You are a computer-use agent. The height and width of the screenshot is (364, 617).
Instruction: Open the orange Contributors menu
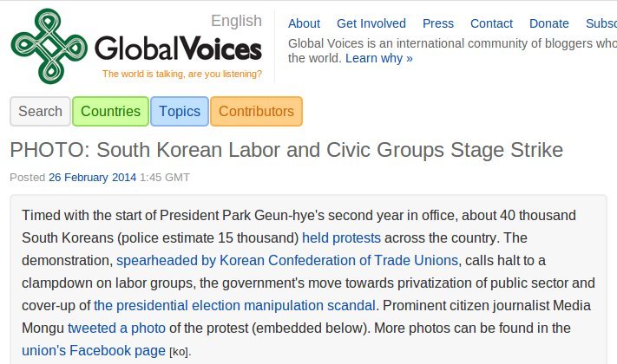(x=256, y=111)
